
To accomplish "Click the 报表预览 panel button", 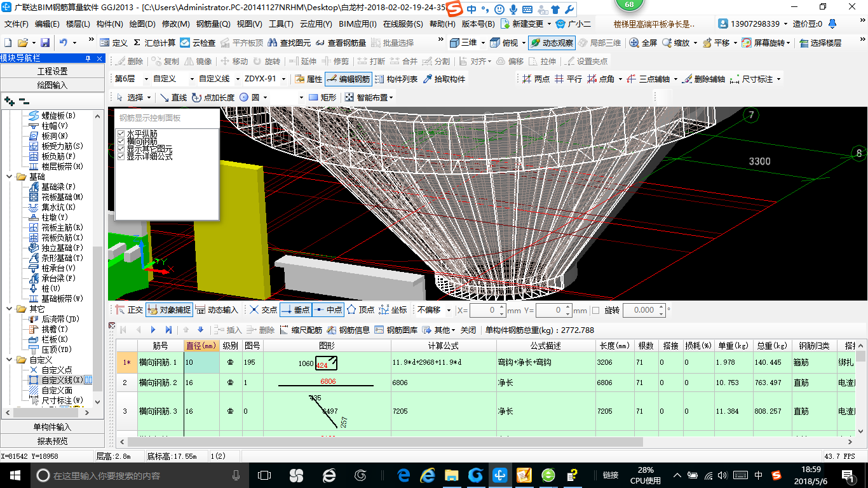I will click(x=52, y=441).
